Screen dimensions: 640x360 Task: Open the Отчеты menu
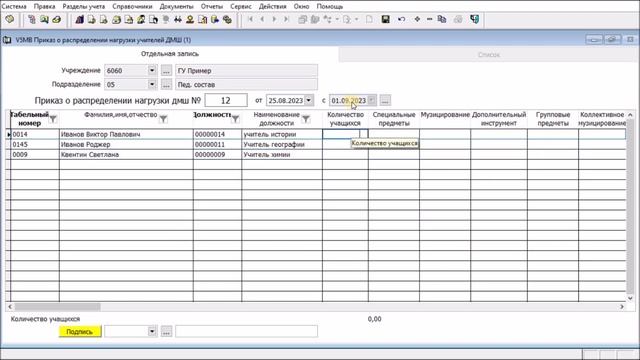click(212, 6)
